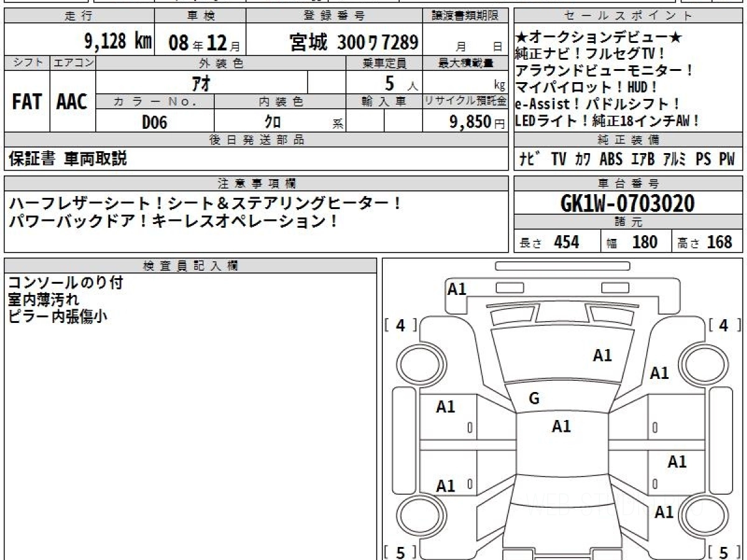This screenshot has height=560, width=747.
Task: Select inspector note ピラー内張傷小
Action: (57, 316)
